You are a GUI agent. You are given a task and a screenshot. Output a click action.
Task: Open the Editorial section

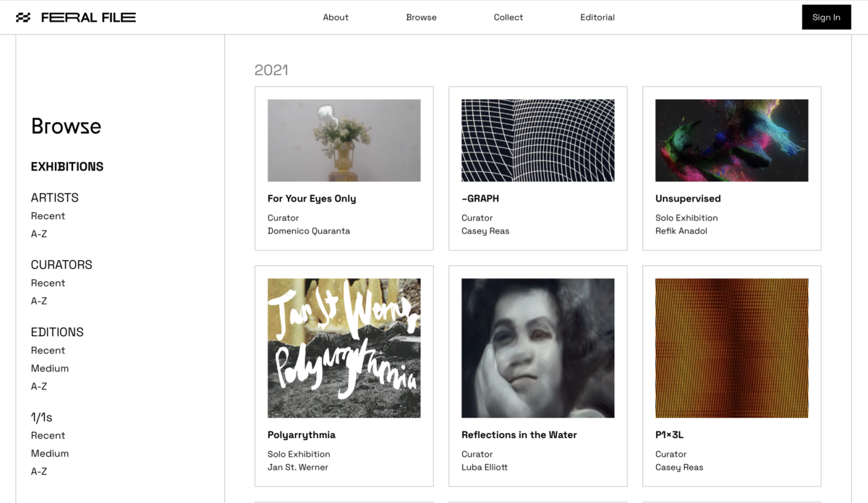(x=597, y=17)
